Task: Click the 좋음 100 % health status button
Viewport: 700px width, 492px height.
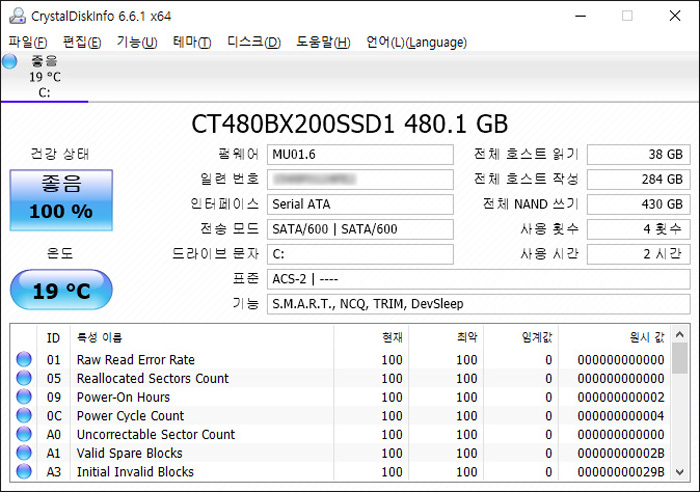Action: [61, 200]
